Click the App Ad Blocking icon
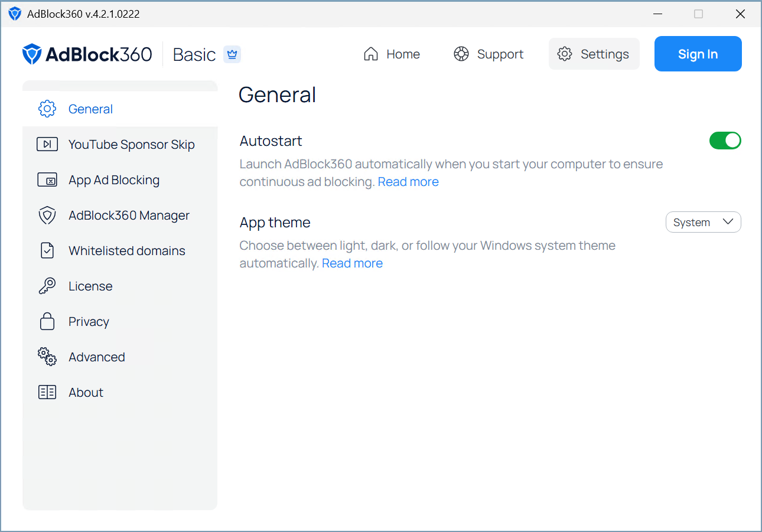 coord(47,179)
